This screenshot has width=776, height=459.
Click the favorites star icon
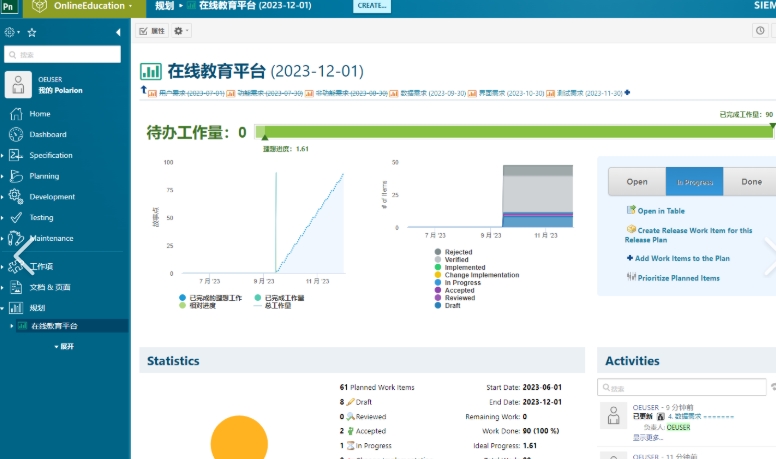coord(32,33)
